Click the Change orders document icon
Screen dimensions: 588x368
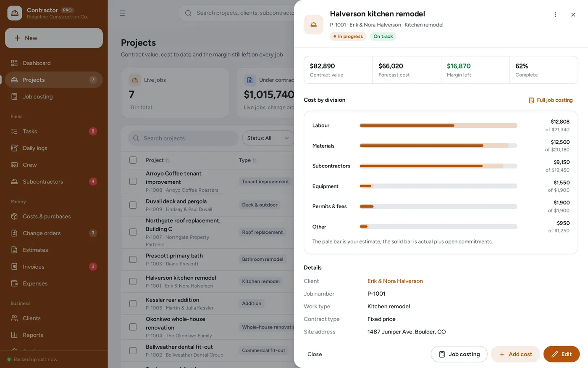click(14, 233)
